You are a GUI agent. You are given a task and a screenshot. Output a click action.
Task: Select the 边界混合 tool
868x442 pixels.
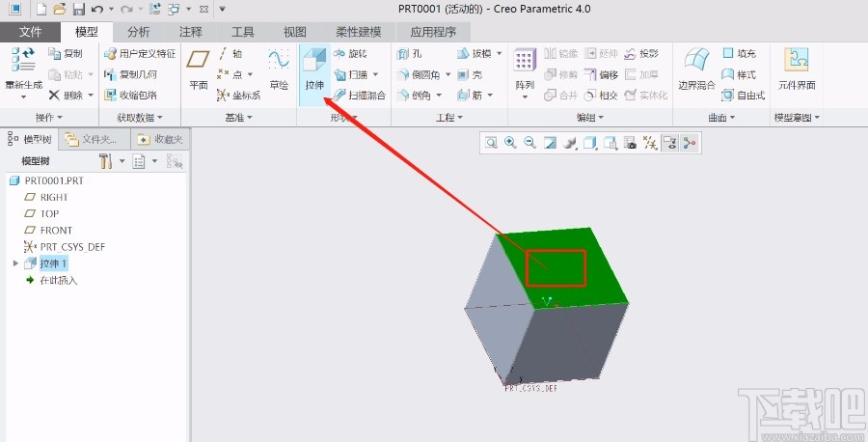pyautogui.click(x=697, y=69)
